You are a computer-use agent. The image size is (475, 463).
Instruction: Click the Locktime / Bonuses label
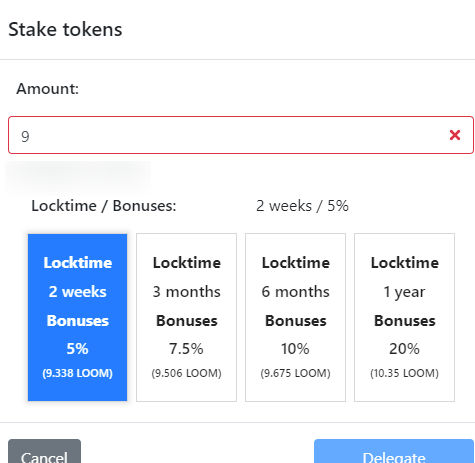104,206
